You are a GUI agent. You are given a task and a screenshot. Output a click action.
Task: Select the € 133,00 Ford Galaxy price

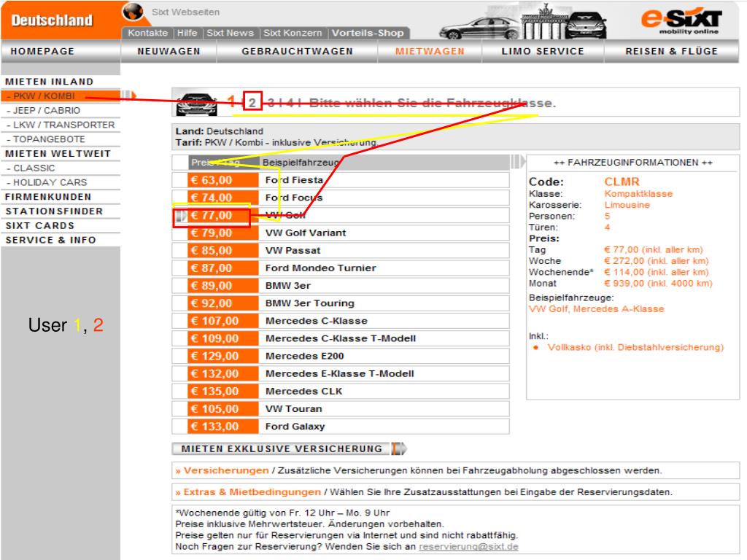click(x=223, y=427)
